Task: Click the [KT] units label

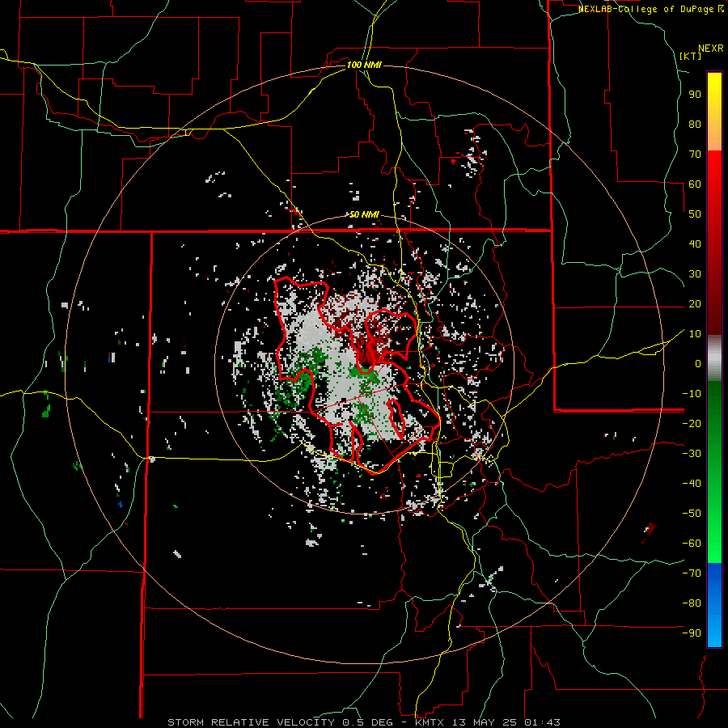Action: point(691,56)
